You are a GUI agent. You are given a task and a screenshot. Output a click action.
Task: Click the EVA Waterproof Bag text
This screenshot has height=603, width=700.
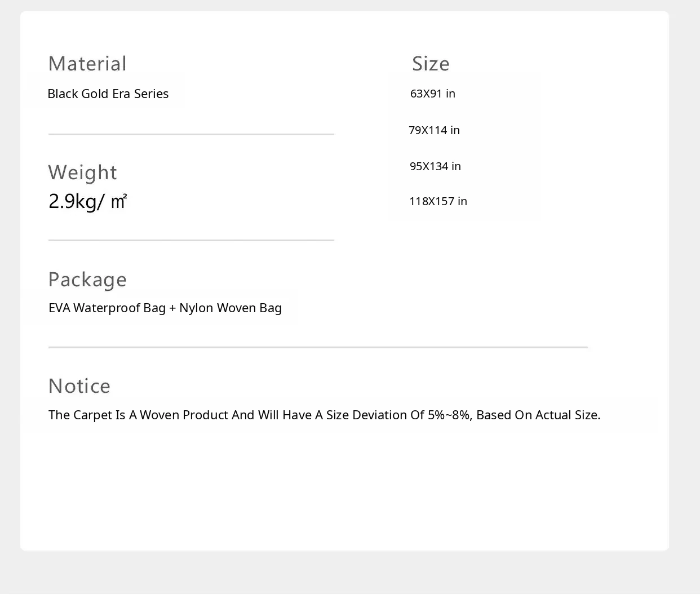(107, 308)
